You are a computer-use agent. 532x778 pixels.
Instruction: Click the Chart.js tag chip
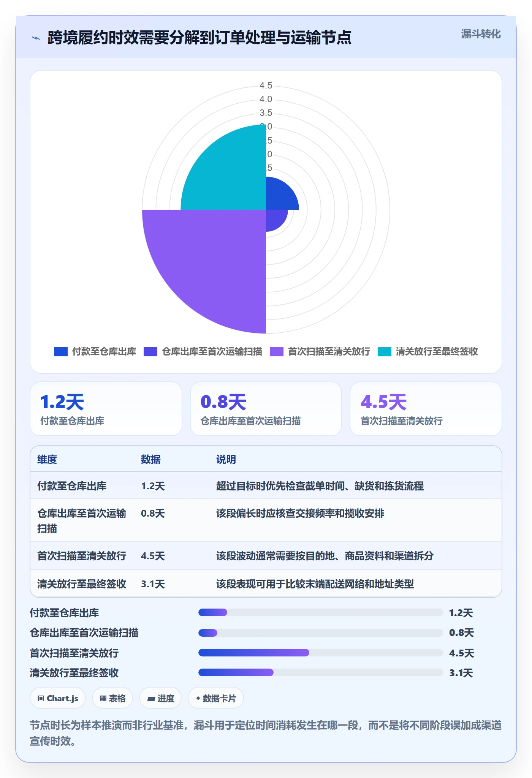tap(58, 698)
